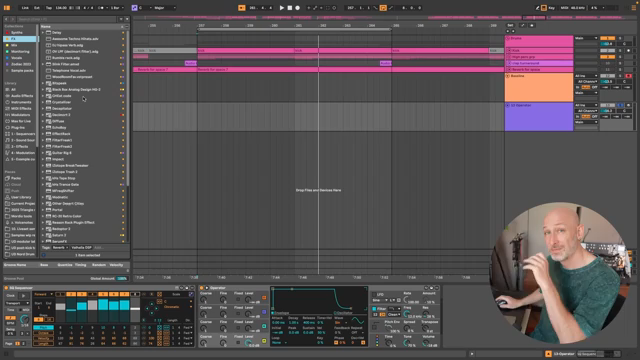Expand the Guitar Rig 6 entry
The image size is (640, 360).
(x=43, y=153)
